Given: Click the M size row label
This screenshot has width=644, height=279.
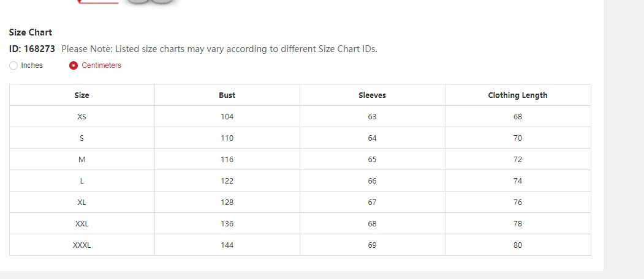Looking at the screenshot, I should pyautogui.click(x=81, y=160).
